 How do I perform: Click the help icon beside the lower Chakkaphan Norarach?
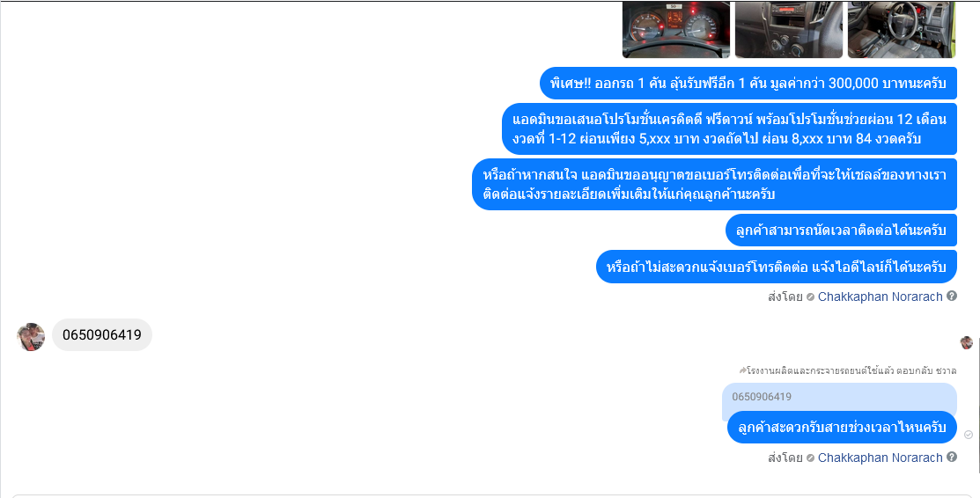[x=951, y=458]
